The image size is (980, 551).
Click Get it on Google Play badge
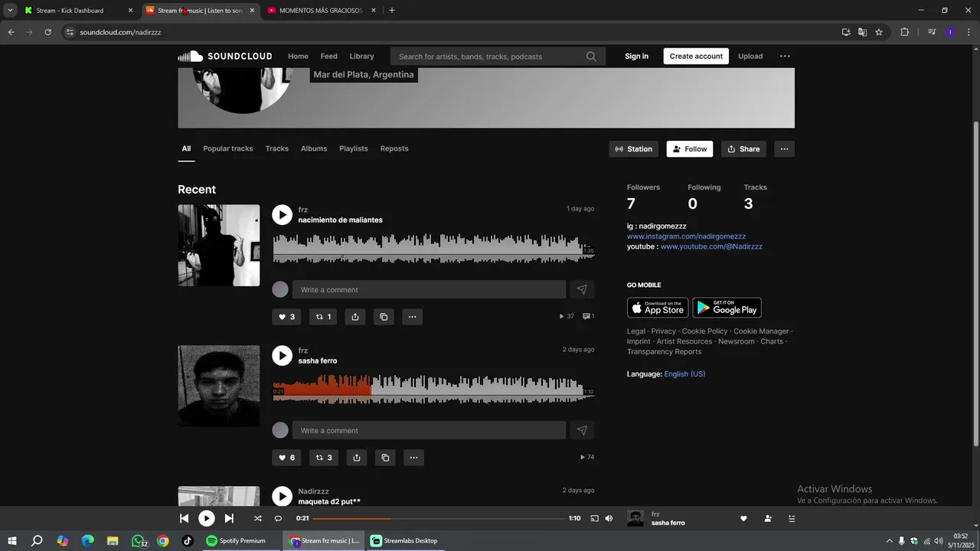pyautogui.click(x=727, y=308)
